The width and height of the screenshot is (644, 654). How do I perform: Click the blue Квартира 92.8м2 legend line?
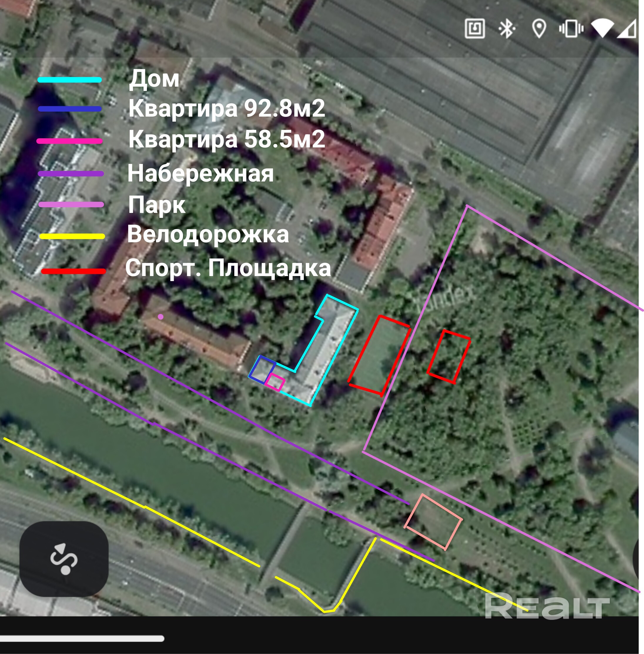pos(70,109)
